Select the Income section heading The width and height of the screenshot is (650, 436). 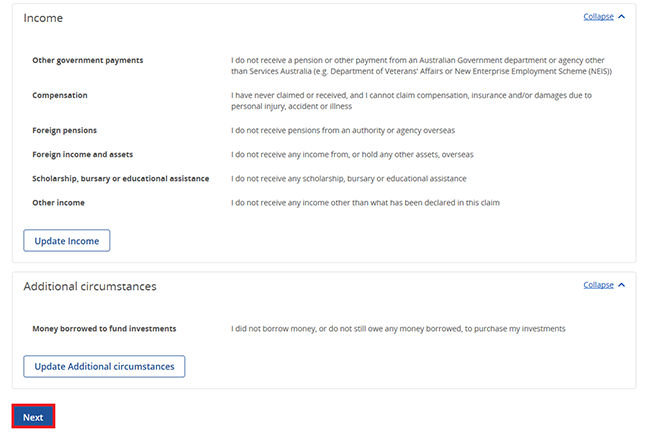43,18
